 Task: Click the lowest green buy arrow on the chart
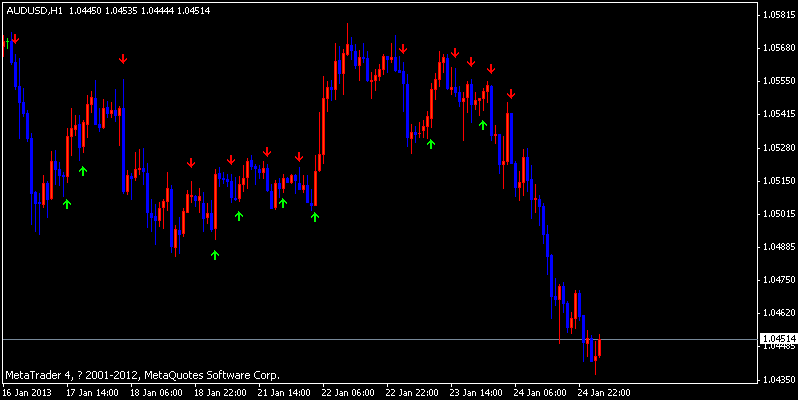tap(215, 255)
